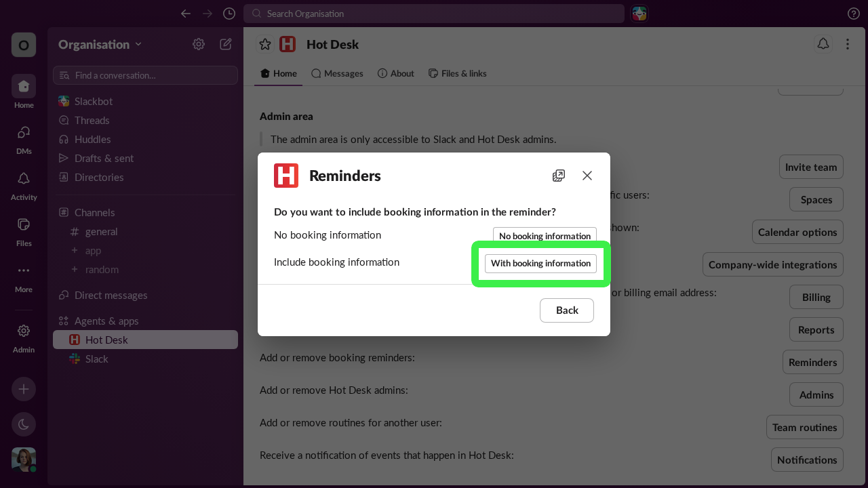Open Files in the left rail
The height and width of the screenshot is (488, 868).
[x=24, y=230]
